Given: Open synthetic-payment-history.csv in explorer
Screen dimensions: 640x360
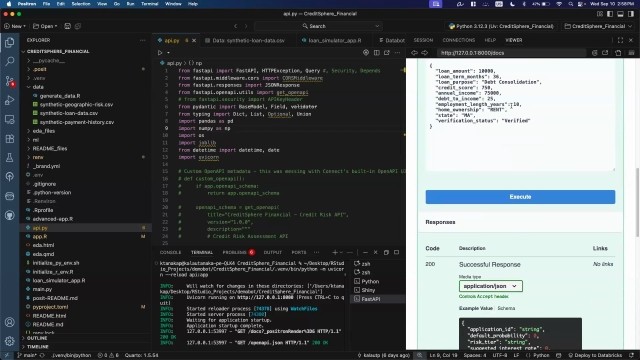Looking at the screenshot, I should pyautogui.click(x=77, y=122).
